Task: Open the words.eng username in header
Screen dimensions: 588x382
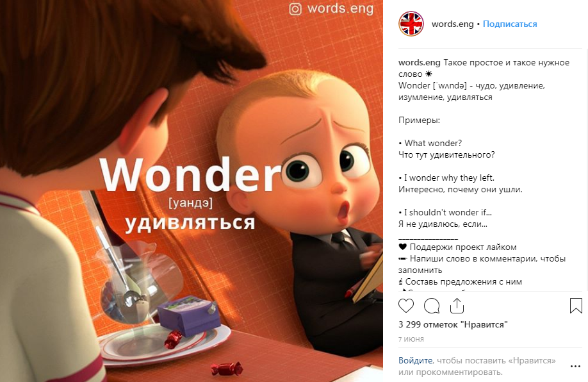Action: click(453, 24)
